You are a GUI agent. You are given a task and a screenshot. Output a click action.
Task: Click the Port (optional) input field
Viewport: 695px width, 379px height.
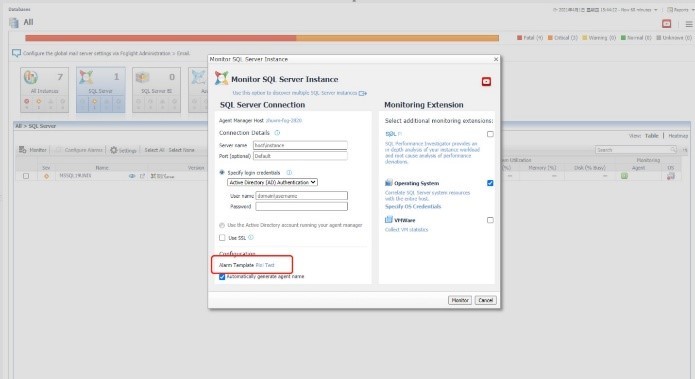click(x=300, y=156)
